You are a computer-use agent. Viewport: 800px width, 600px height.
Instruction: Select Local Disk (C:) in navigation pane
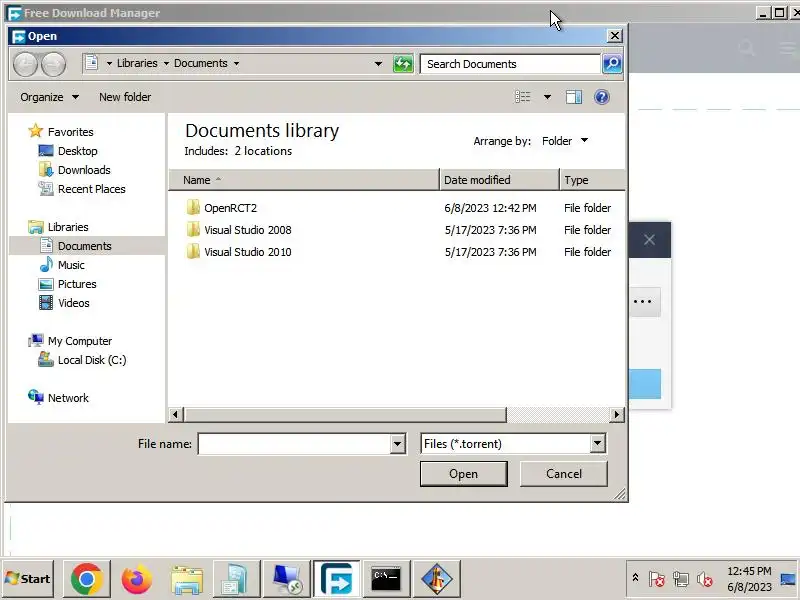[x=92, y=360]
